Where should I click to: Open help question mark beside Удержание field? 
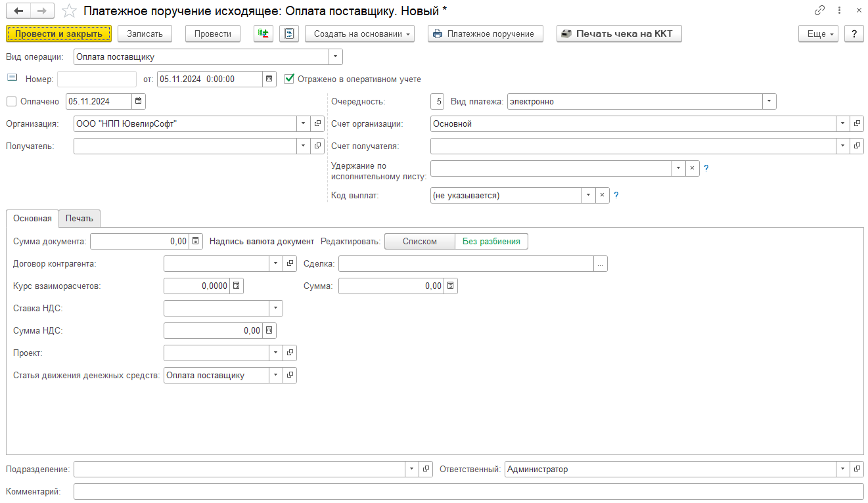click(x=706, y=168)
